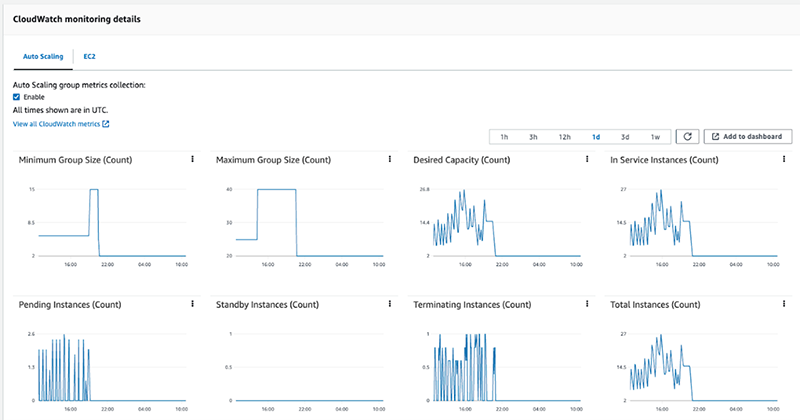Viewport: 800px width, 420px height.
Task: Click the Terminating Instances graph
Action: coord(507,367)
